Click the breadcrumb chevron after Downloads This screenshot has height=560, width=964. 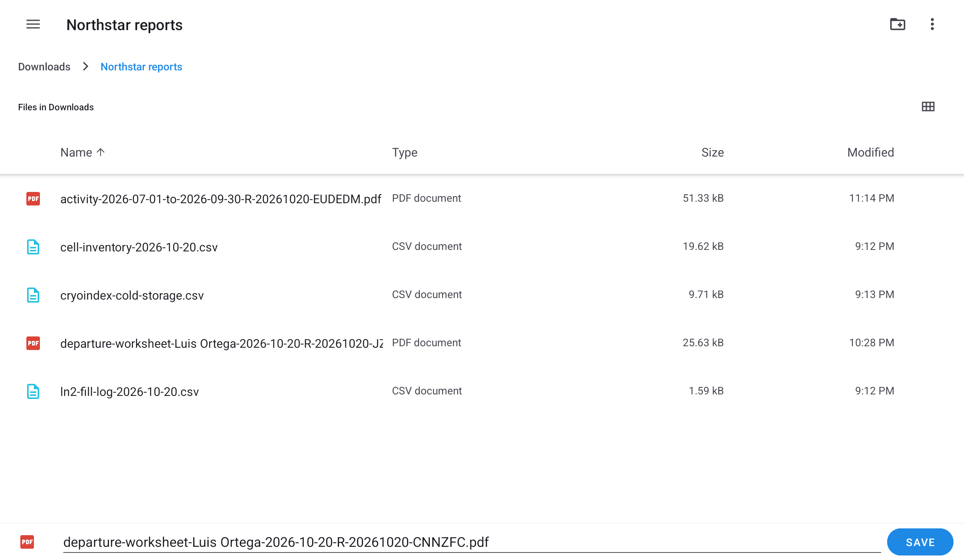point(86,67)
